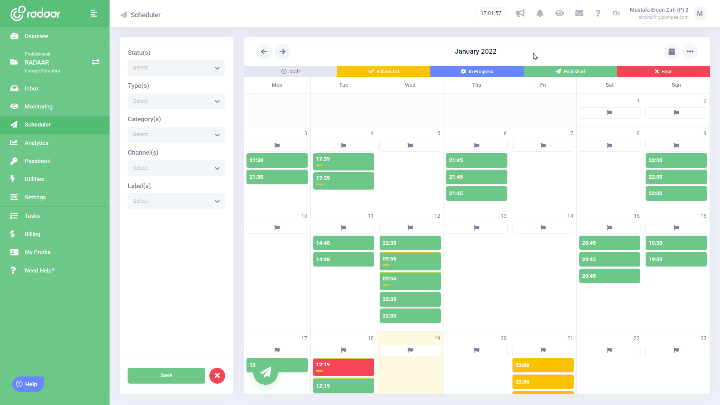The image size is (720, 405).
Task: Navigate to Monitoring in the sidebar
Action: [x=40, y=106]
